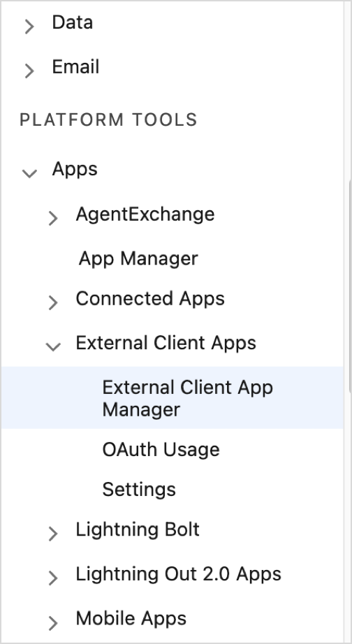Viewport: 352px width, 644px height.
Task: Select the Apps tree label
Action: pos(75,169)
